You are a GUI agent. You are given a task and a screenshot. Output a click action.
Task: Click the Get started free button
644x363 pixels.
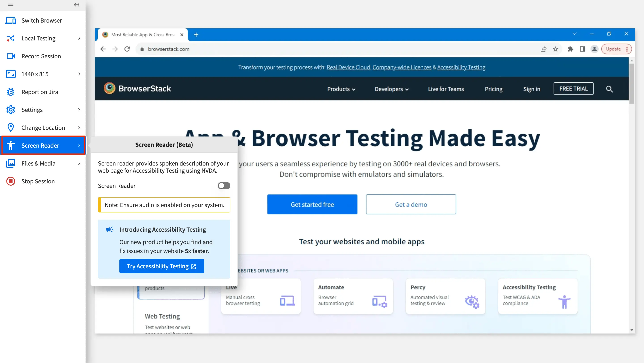click(312, 204)
